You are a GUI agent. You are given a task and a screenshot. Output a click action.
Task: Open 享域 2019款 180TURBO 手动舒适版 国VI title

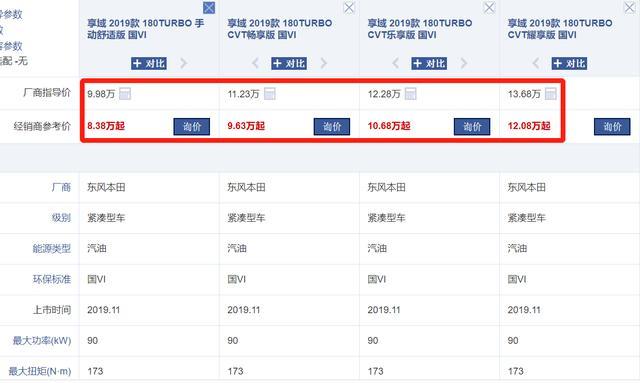click(x=146, y=29)
